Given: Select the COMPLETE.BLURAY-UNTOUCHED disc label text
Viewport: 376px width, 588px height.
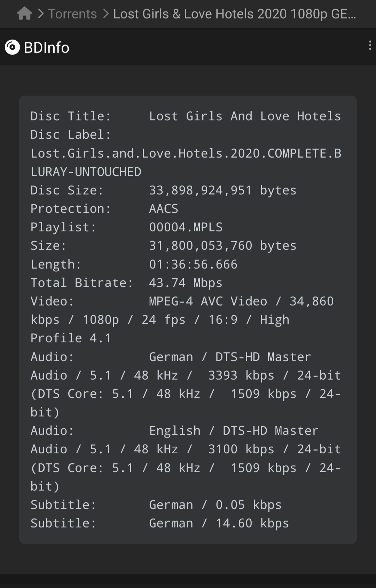Looking at the screenshot, I should coord(186,162).
